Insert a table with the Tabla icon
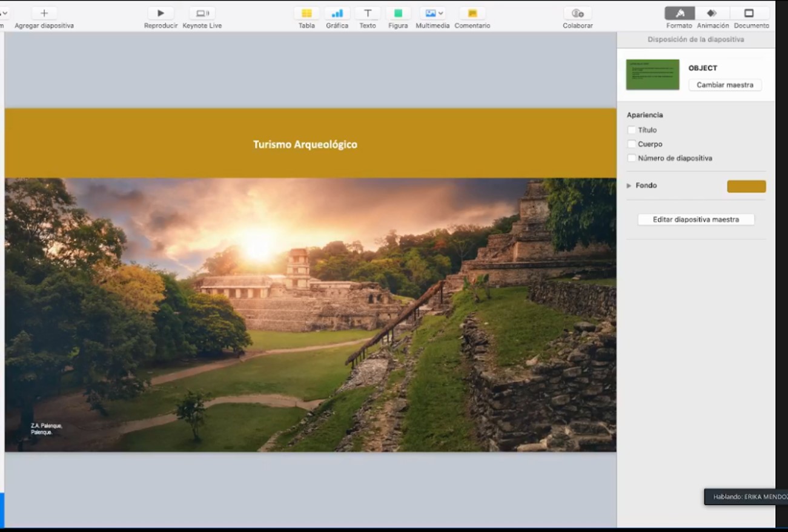The height and width of the screenshot is (532, 788). [306, 13]
